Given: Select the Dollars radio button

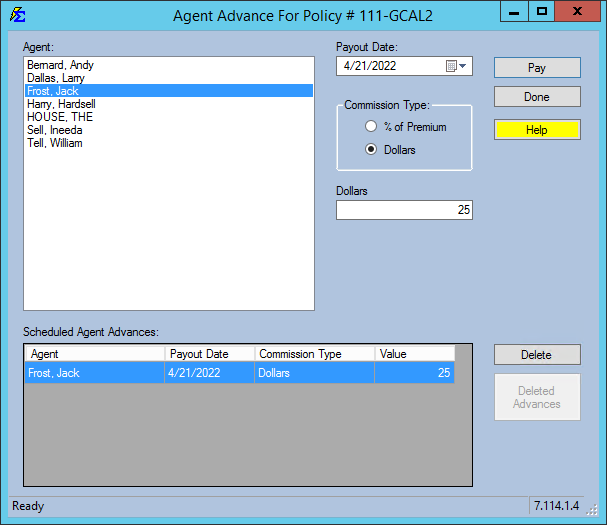Looking at the screenshot, I should click(x=371, y=149).
